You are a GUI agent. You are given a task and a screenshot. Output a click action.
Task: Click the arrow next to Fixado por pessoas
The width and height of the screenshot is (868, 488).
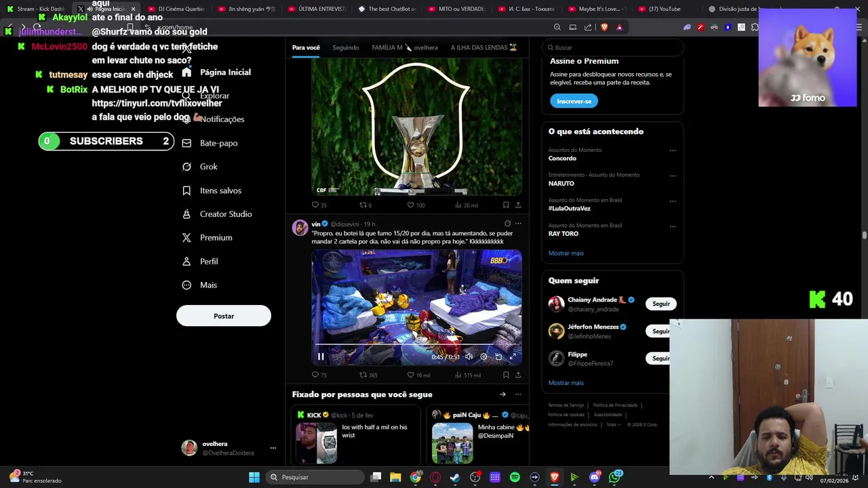[x=502, y=394]
